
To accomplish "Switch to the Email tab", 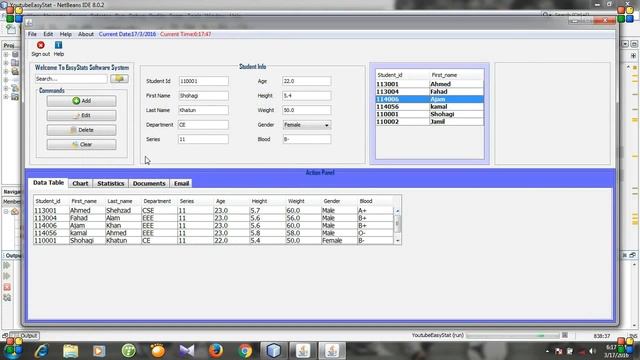I will point(181,184).
